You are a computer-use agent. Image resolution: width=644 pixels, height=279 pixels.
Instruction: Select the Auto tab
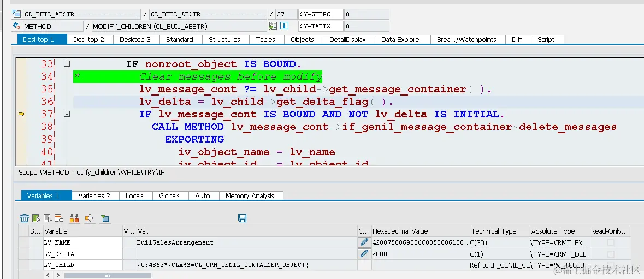coord(203,195)
